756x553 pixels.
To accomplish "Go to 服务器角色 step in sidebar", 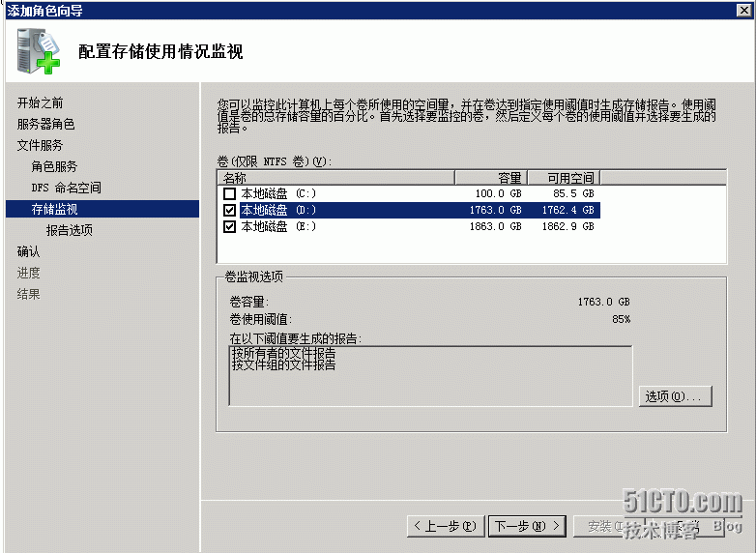I will click(x=45, y=124).
